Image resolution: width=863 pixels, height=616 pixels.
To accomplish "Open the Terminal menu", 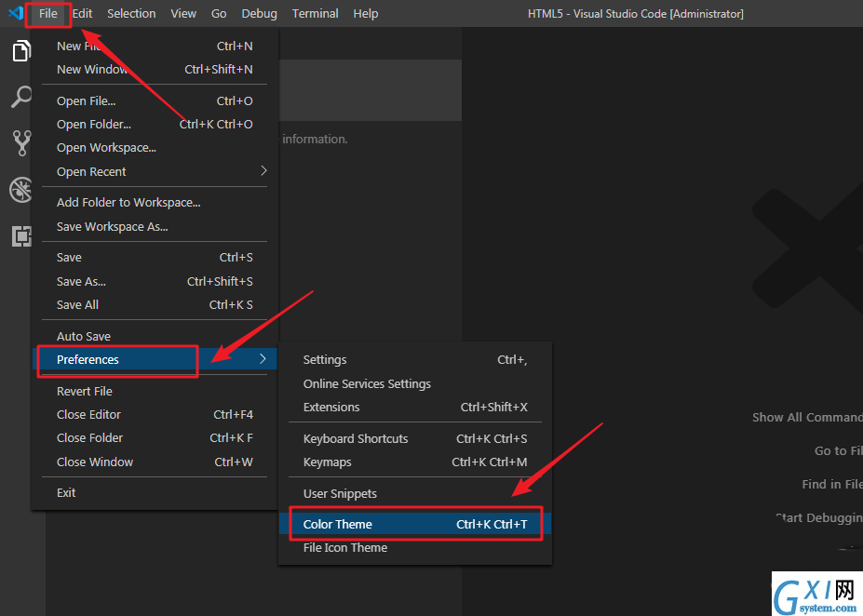I will tap(315, 14).
